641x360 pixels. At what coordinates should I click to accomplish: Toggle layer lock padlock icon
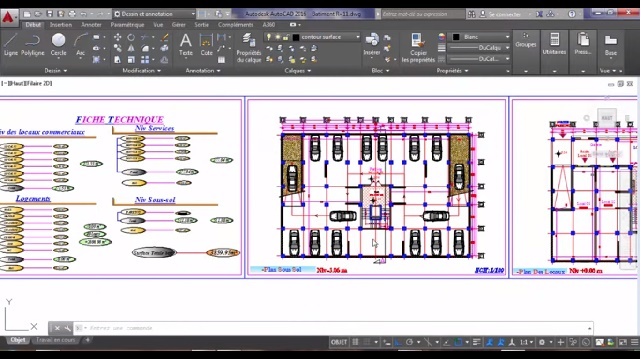(286, 37)
